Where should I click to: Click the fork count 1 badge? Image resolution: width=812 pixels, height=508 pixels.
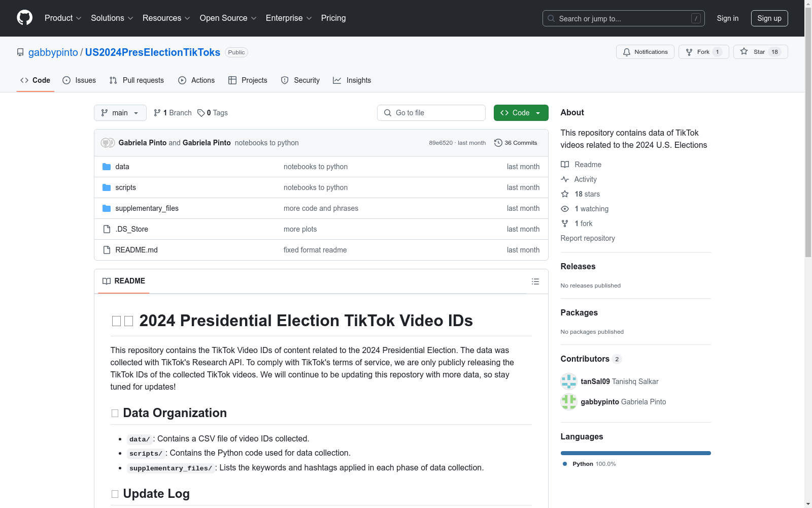coord(717,52)
